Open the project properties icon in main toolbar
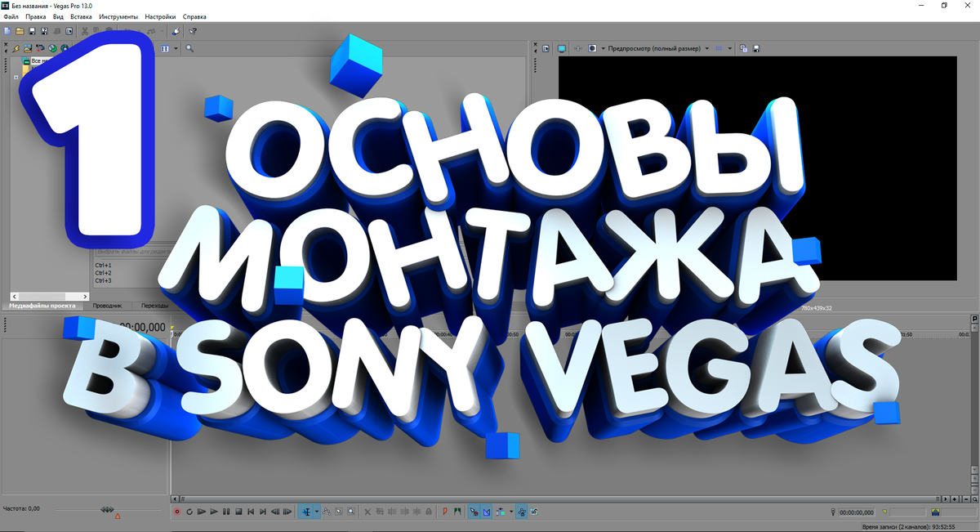Screen dimensions: 980x532 [69, 31]
